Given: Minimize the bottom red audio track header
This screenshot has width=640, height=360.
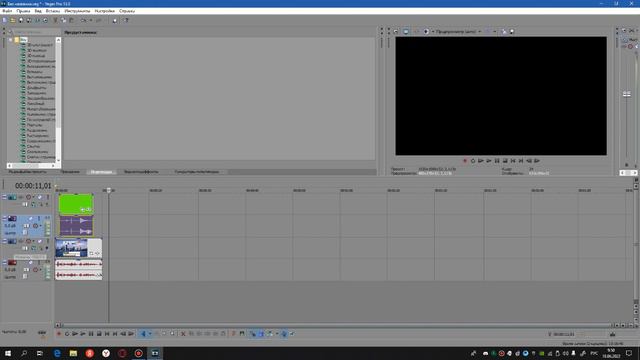Looking at the screenshot, I should pyautogui.click(x=4, y=262).
